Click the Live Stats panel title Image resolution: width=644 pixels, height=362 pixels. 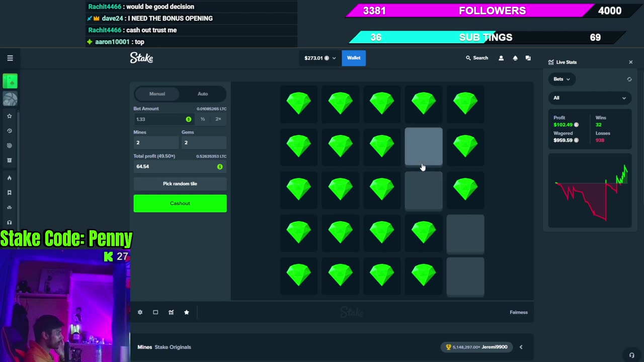pos(567,62)
